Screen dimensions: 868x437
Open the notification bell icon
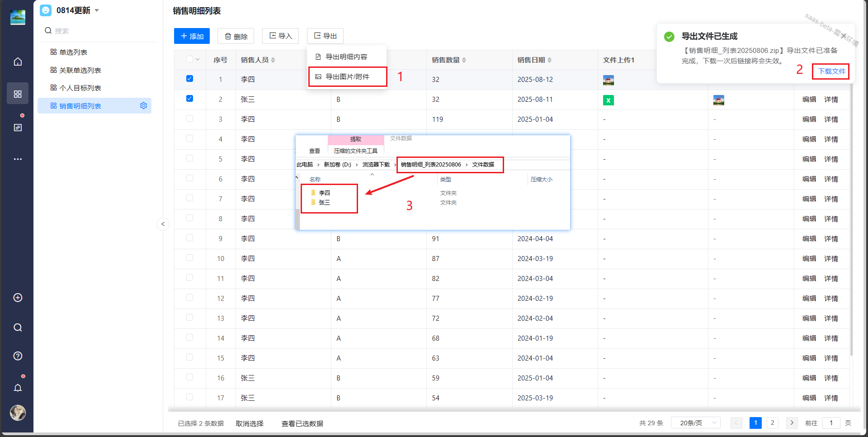coord(18,388)
